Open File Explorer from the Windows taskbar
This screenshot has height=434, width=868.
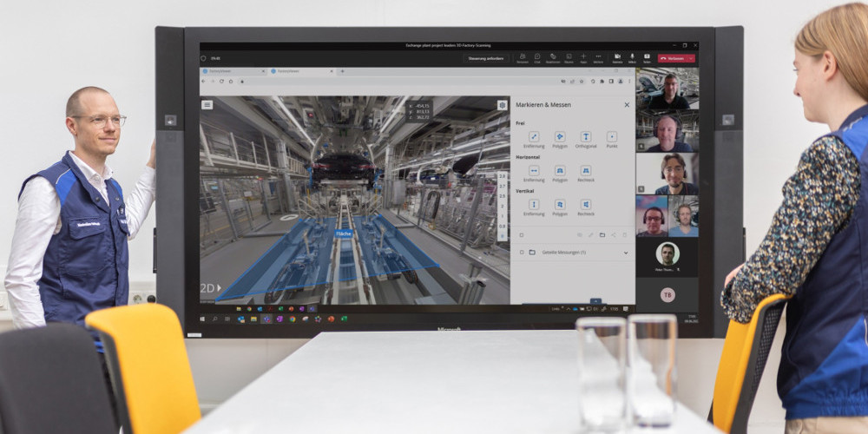coord(253,319)
